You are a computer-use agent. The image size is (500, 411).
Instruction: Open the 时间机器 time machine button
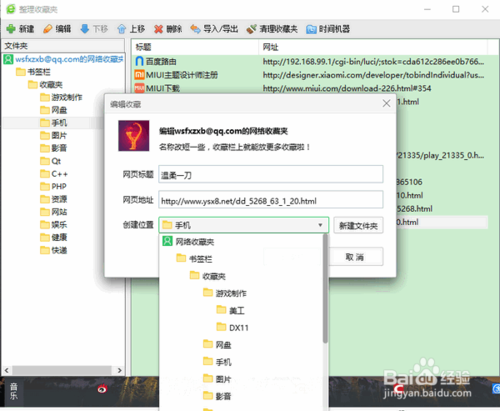[328, 29]
